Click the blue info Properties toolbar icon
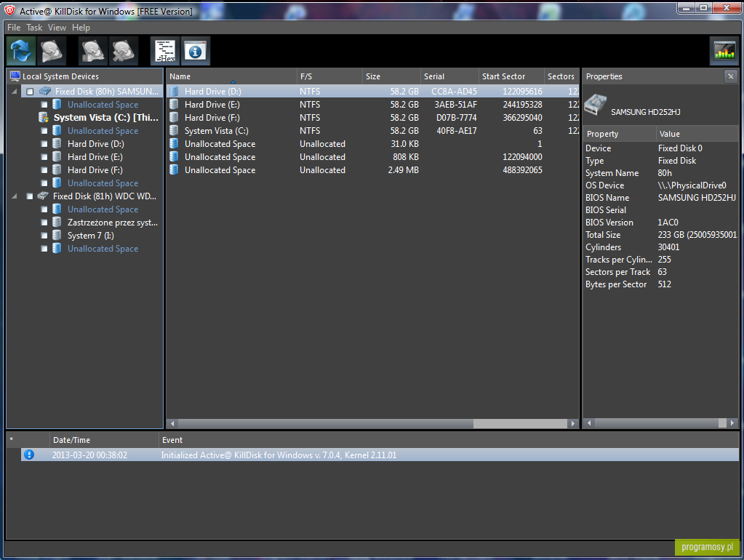The height and width of the screenshot is (560, 744). pos(195,51)
